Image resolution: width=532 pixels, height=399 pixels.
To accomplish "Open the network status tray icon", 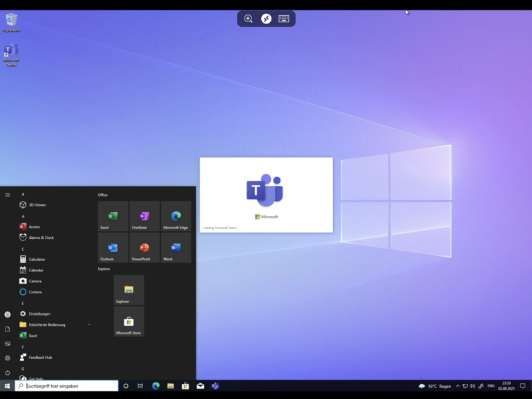I will [465, 386].
